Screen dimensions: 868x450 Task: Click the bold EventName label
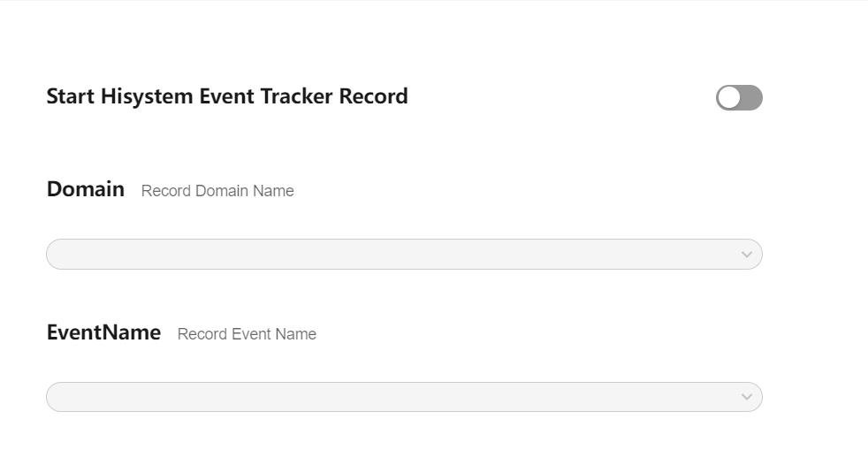tap(103, 332)
